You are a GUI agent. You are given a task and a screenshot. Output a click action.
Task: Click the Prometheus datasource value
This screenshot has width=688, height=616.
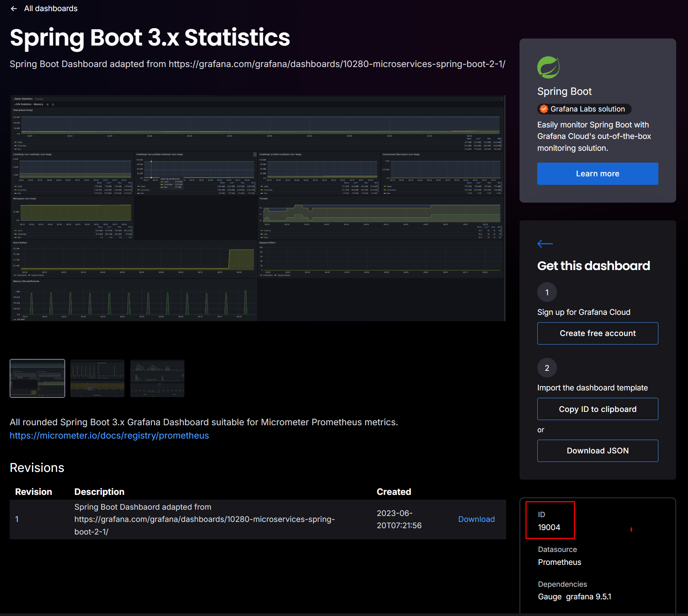560,562
